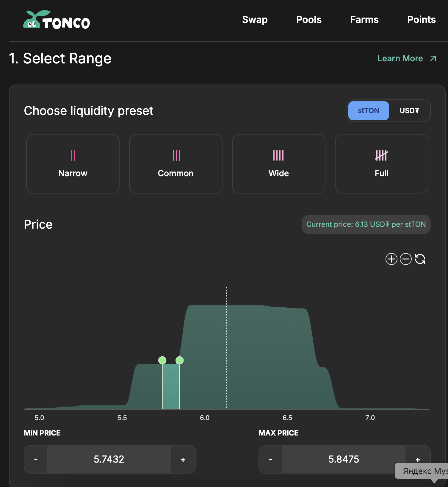Click the 6.5 axis label
Screen dimensions: 448x487
pyautogui.click(x=287, y=418)
